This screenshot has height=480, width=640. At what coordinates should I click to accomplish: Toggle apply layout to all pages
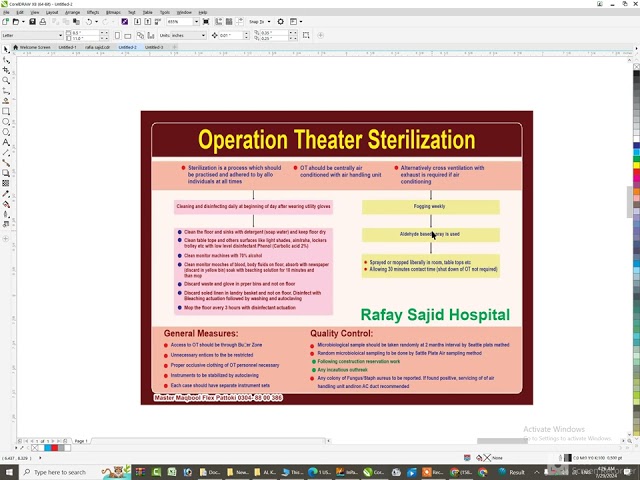pos(140,36)
